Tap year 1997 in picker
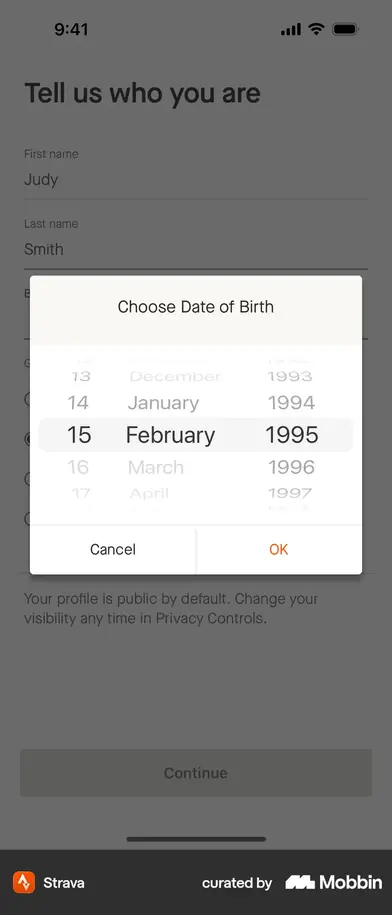 290,493
